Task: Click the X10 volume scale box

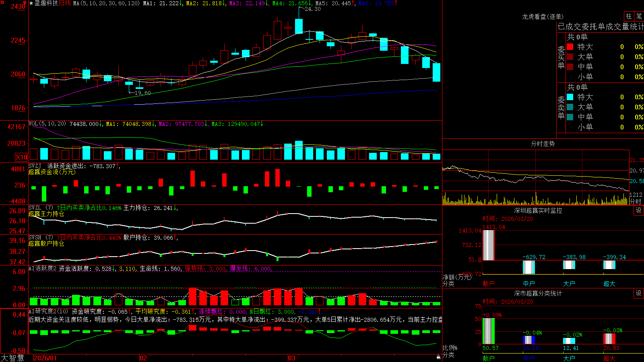Action: click(x=21, y=157)
